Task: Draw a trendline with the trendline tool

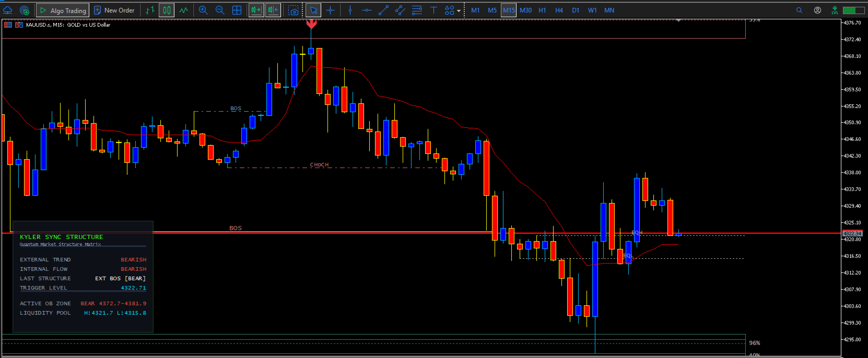Action: pos(383,10)
